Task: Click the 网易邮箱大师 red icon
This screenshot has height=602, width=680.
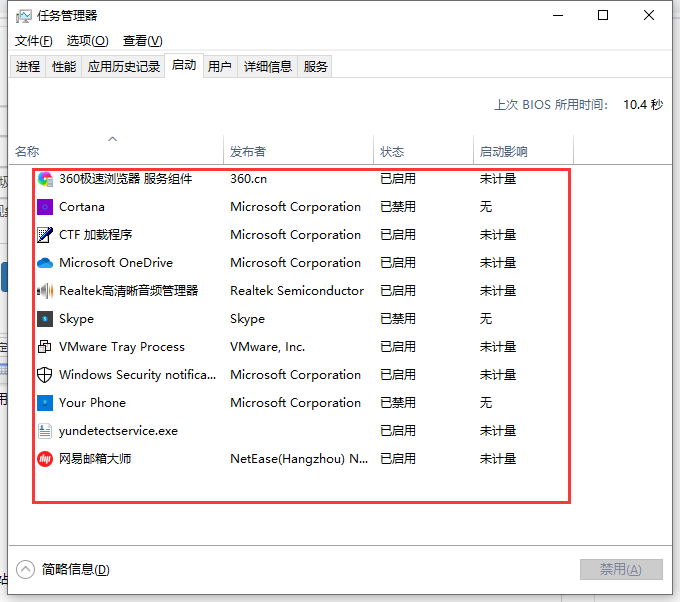Action: pos(45,459)
